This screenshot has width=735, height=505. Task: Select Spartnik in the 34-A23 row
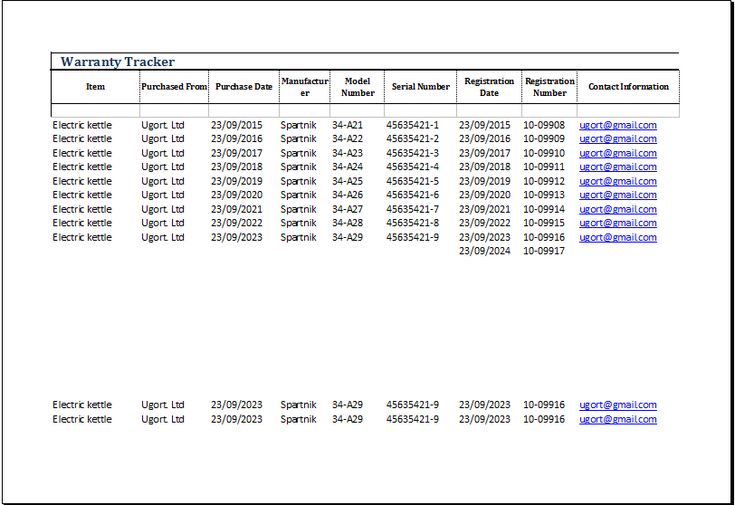click(x=298, y=153)
